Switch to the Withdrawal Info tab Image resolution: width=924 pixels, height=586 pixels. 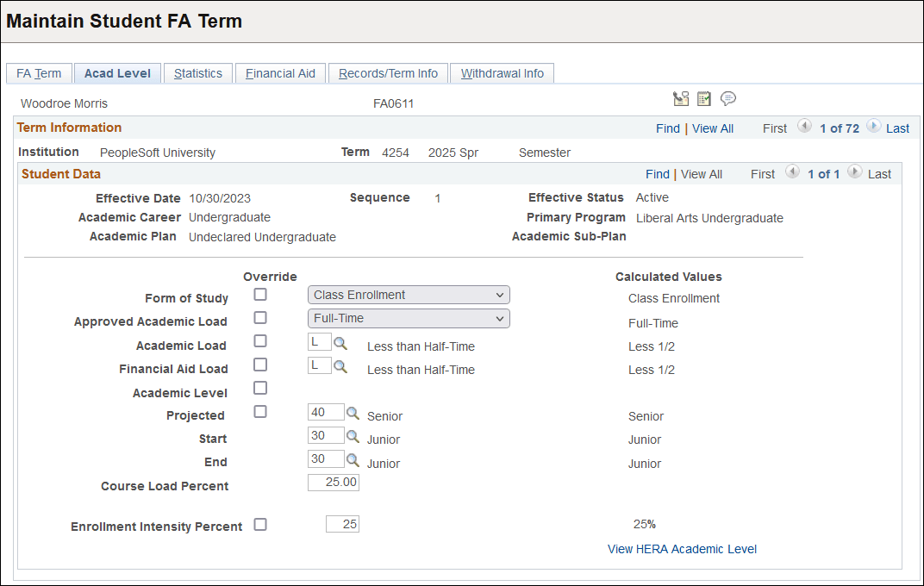tap(502, 73)
